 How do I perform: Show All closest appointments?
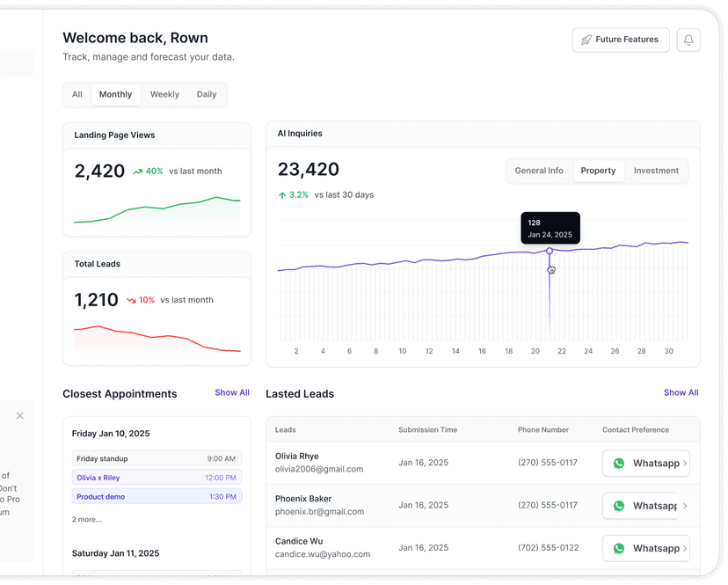click(x=232, y=393)
